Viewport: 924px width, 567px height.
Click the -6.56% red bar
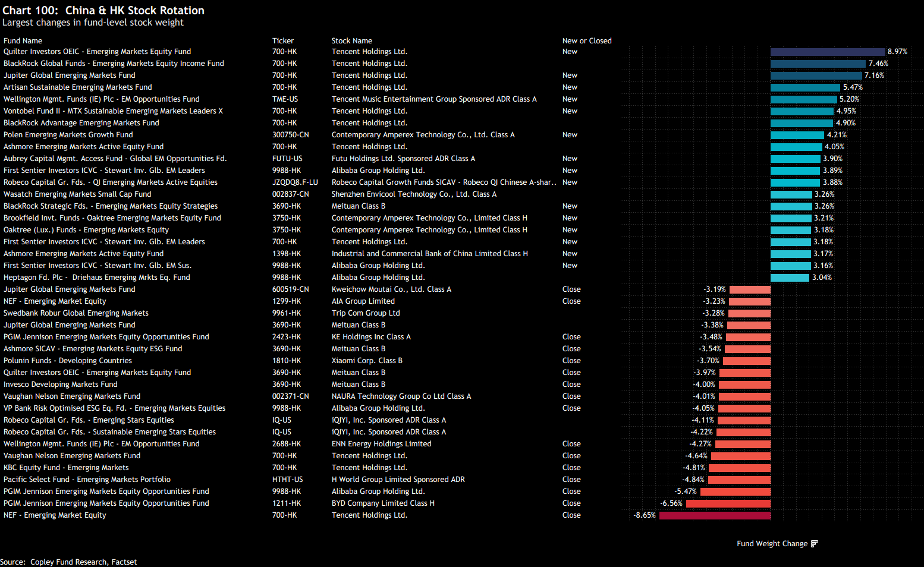point(728,503)
